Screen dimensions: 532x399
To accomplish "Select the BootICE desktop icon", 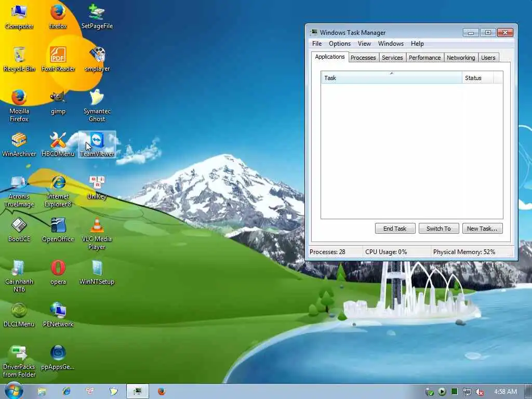I will pos(19,230).
